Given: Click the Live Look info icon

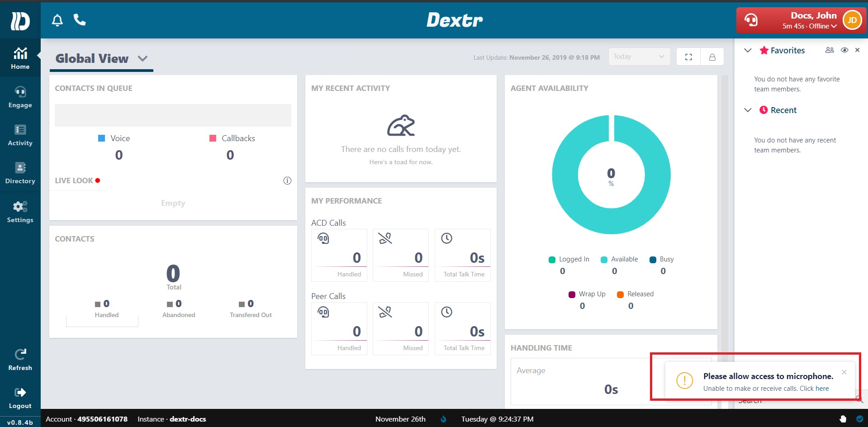Looking at the screenshot, I should [287, 180].
